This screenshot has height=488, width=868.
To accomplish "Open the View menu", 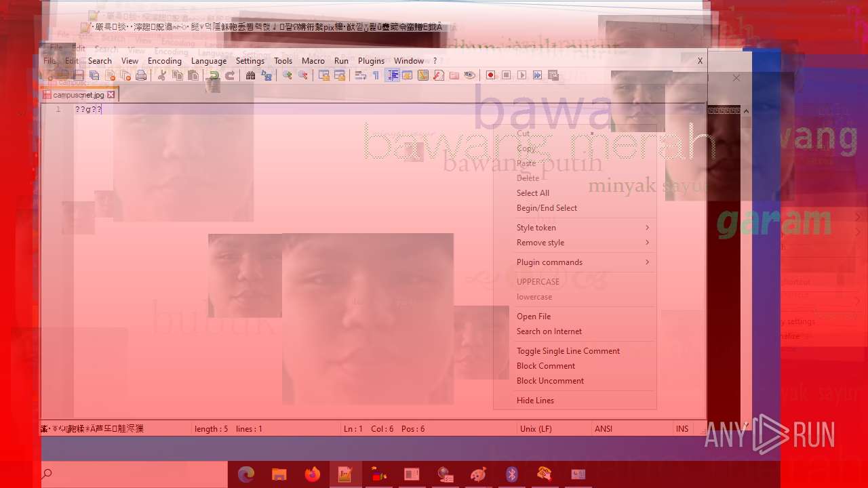I will coord(130,60).
